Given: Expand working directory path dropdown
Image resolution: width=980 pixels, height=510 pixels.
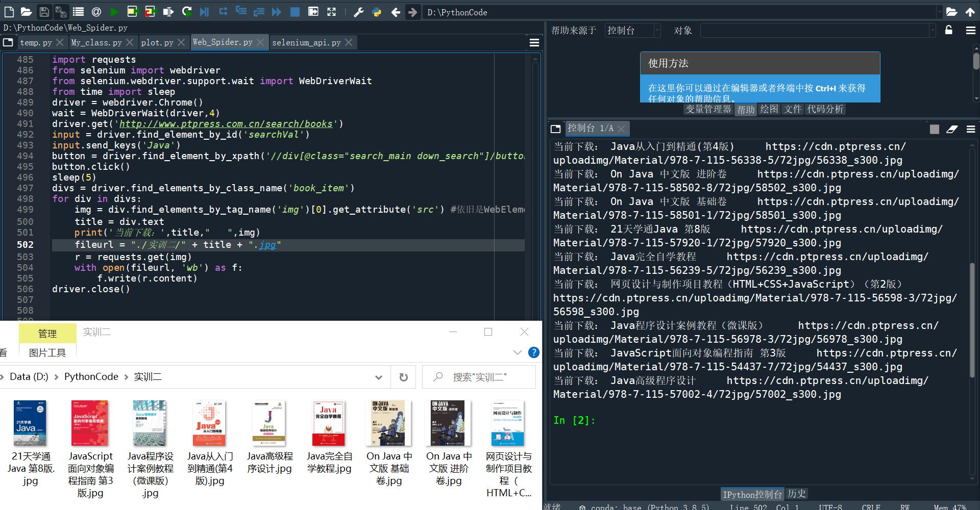Looking at the screenshot, I should point(939,12).
